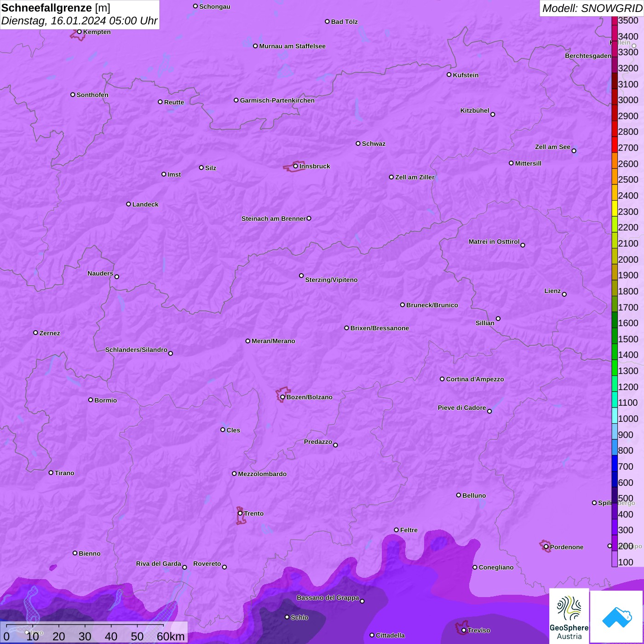Click the Schio label

(x=299, y=617)
